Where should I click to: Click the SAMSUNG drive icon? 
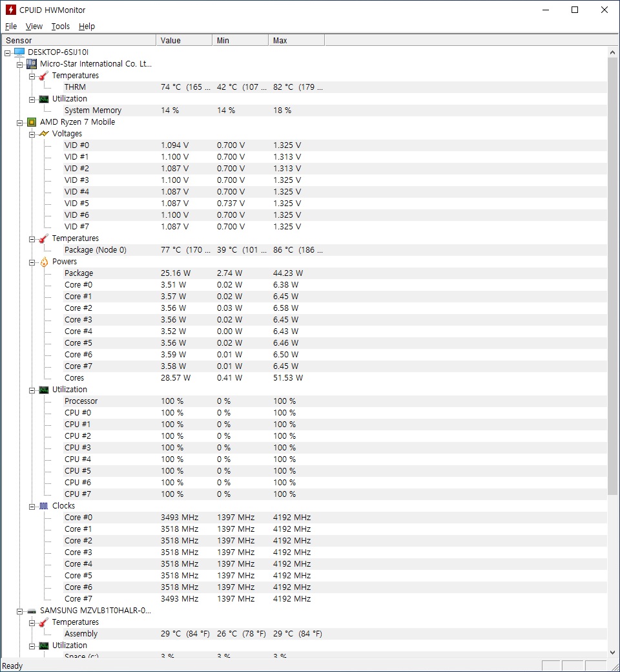click(32, 611)
